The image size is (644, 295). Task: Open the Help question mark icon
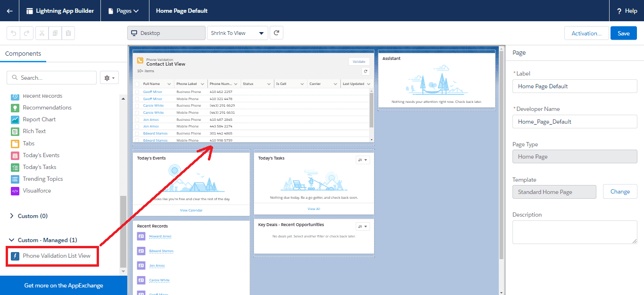pyautogui.click(x=619, y=11)
